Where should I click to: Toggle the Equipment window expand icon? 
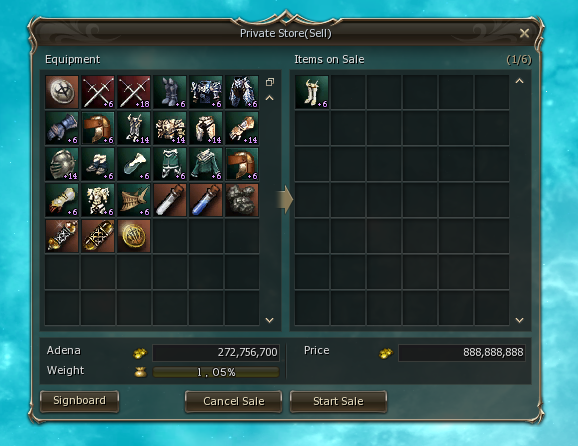(270, 82)
